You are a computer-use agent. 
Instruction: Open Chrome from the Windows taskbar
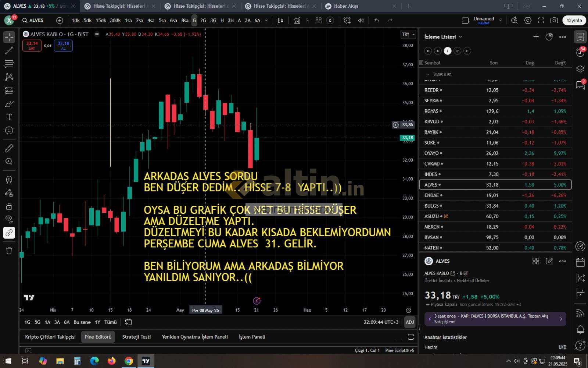pos(129,361)
